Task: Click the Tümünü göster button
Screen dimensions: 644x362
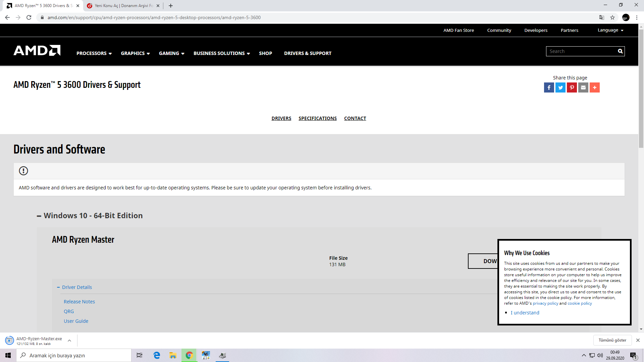Action: (x=612, y=340)
